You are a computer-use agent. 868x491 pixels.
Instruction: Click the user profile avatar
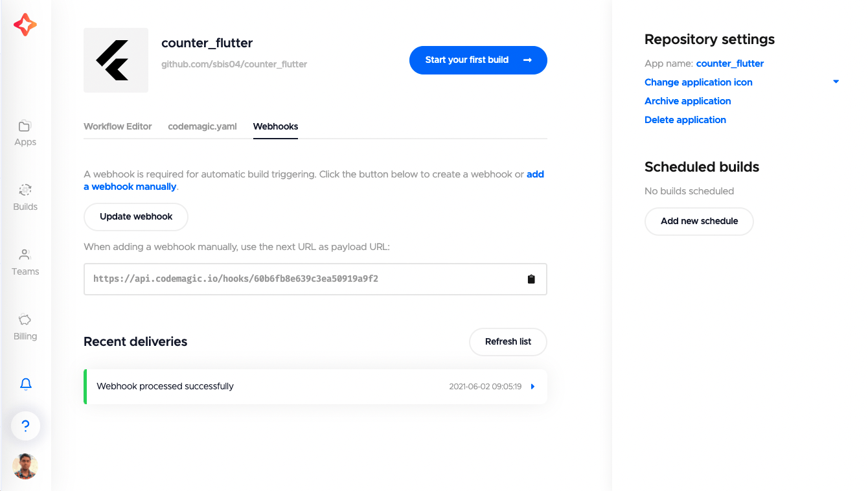coord(25,466)
